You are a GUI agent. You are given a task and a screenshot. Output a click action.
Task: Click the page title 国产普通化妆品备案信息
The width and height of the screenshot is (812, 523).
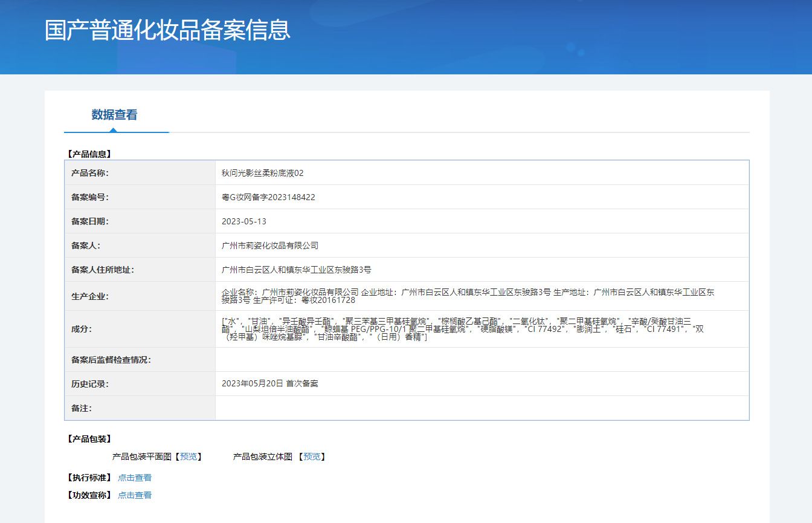(x=167, y=30)
